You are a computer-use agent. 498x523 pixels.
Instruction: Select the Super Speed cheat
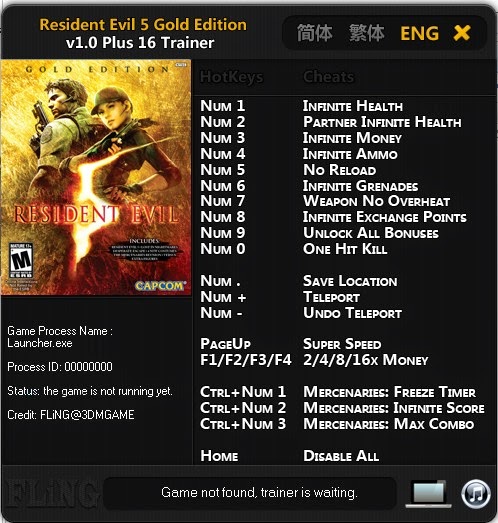pyautogui.click(x=342, y=344)
